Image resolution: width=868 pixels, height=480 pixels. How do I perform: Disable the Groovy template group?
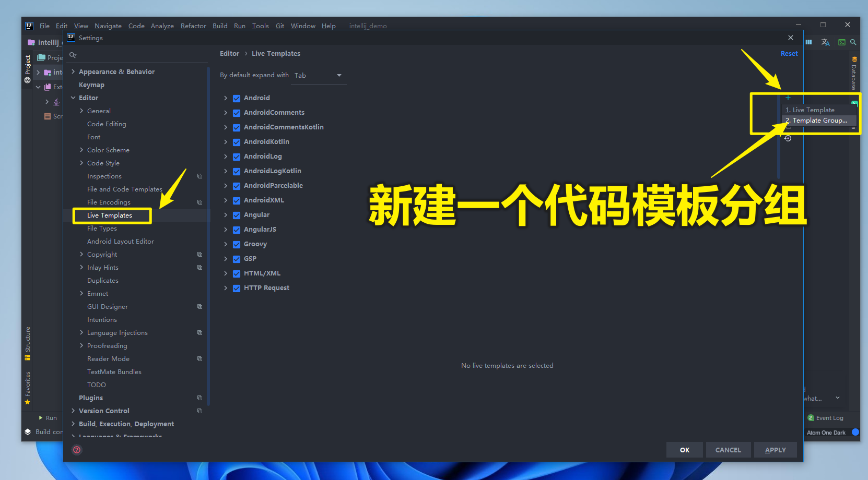[237, 244]
